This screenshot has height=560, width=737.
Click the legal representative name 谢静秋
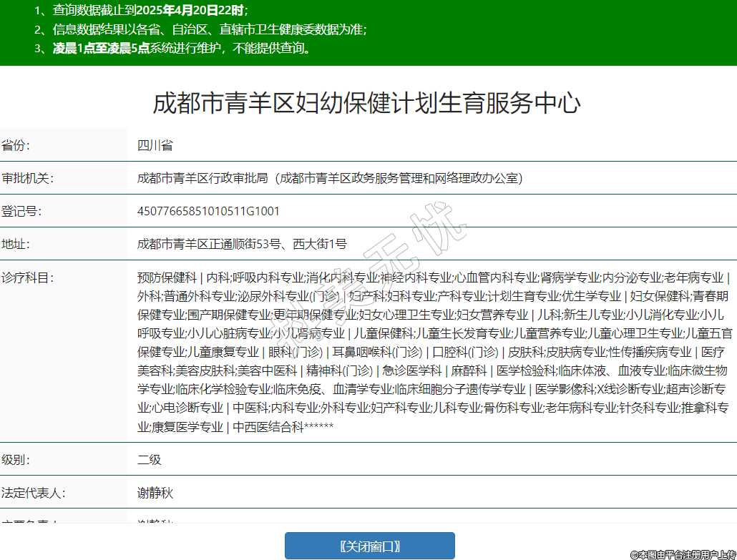[155, 493]
